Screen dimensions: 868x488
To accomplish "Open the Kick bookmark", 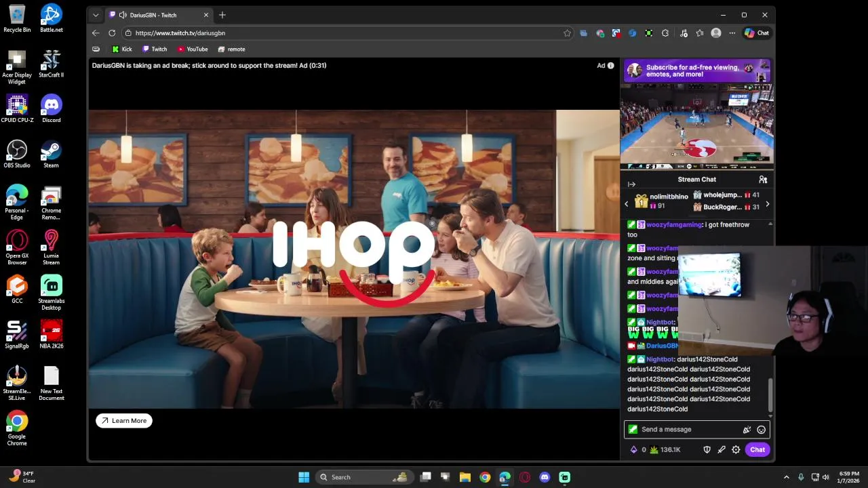I will tap(122, 49).
